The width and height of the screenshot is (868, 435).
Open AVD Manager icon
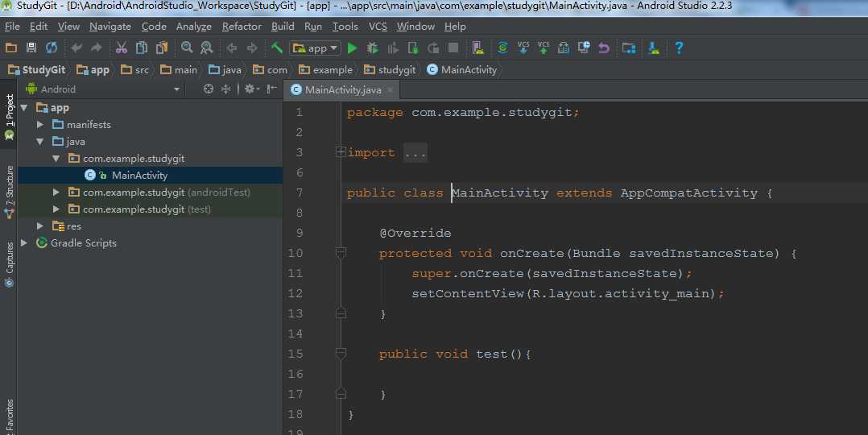pyautogui.click(x=478, y=48)
